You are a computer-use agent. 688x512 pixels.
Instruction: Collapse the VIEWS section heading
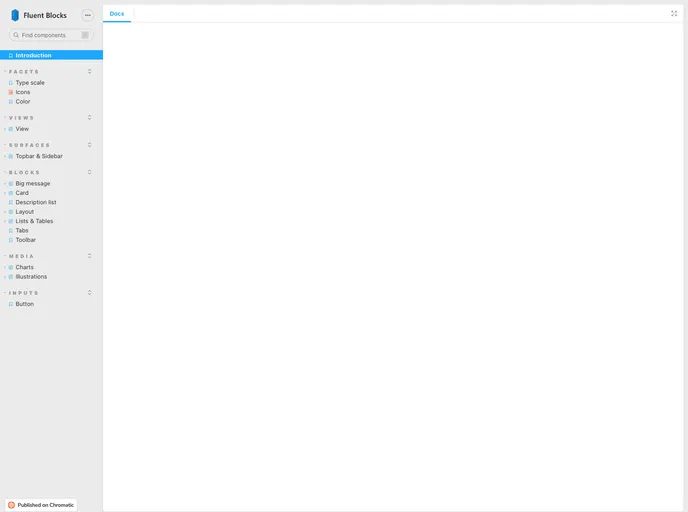click(21, 118)
